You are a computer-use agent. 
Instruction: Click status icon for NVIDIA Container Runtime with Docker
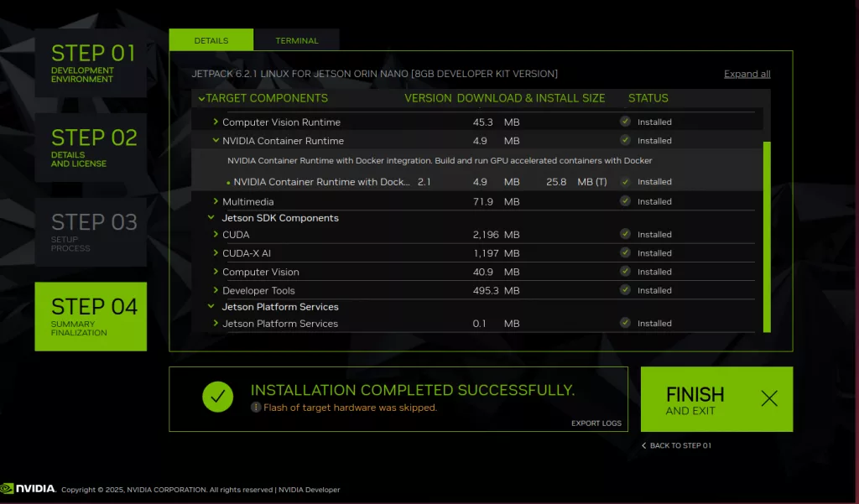625,181
